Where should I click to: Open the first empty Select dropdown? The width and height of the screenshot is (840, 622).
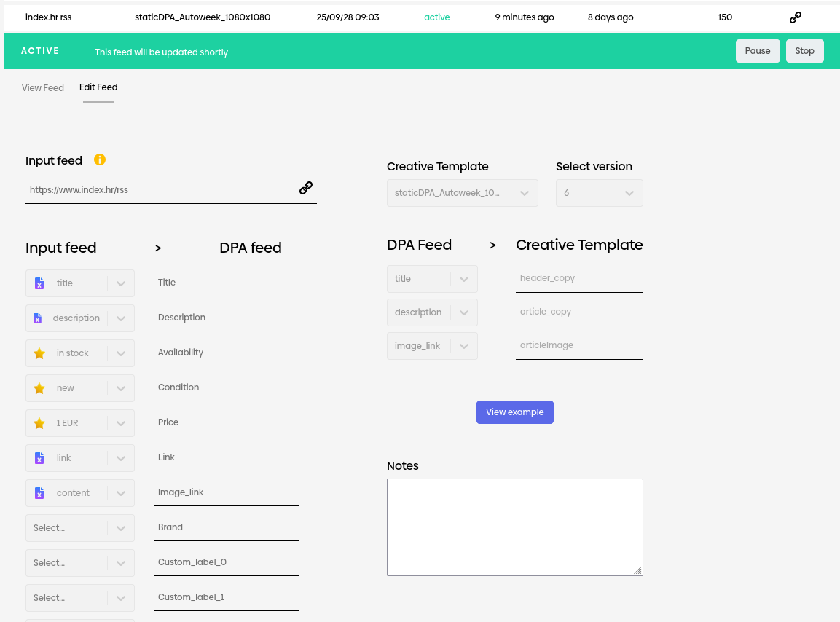tap(79, 527)
